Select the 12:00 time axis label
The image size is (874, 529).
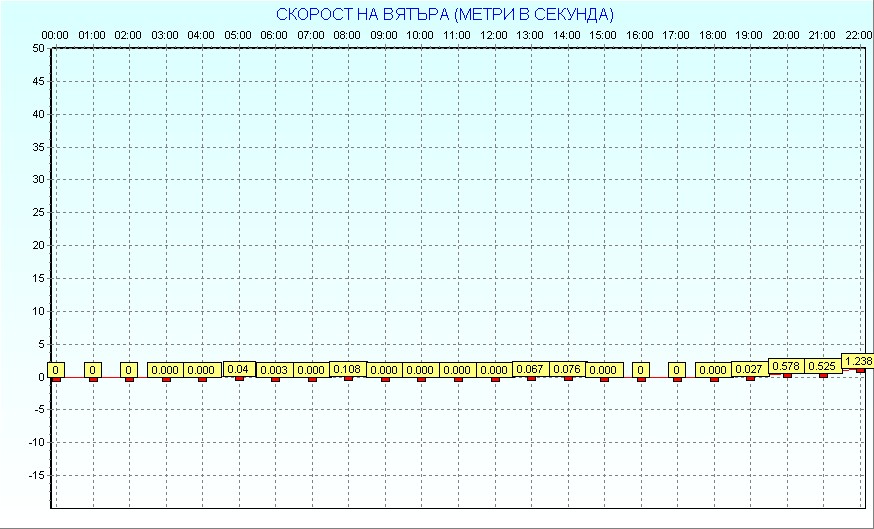(494, 35)
